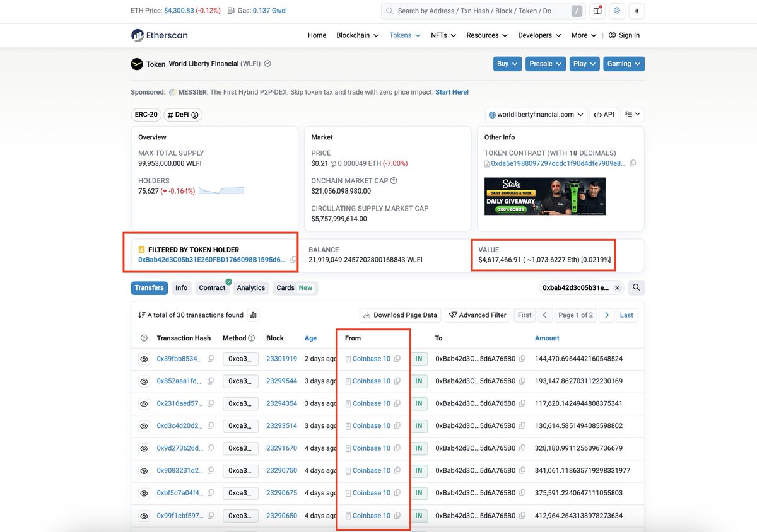Viewport: 757px width, 532px height.
Task: Expand the Buy dropdown
Action: (507, 63)
